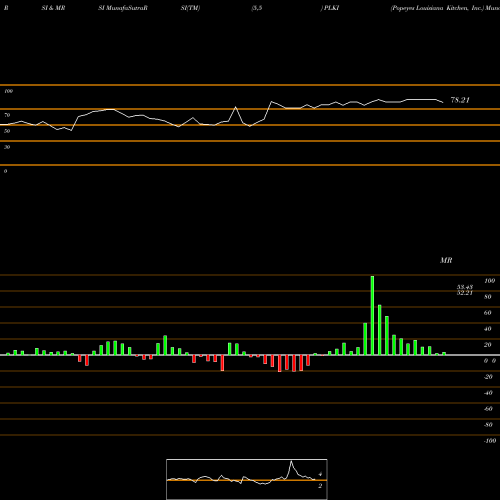Click the 100 label on the RSI axis
Screen dimensions: 500x500
pos(8,91)
